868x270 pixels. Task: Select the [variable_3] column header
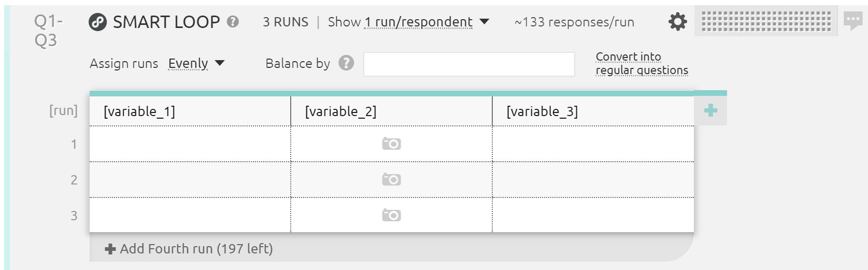593,111
